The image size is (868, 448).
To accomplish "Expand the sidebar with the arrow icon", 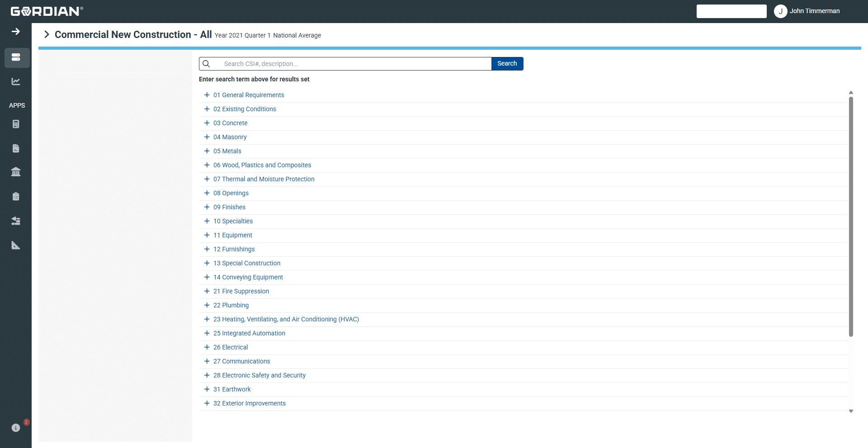I will click(x=16, y=32).
